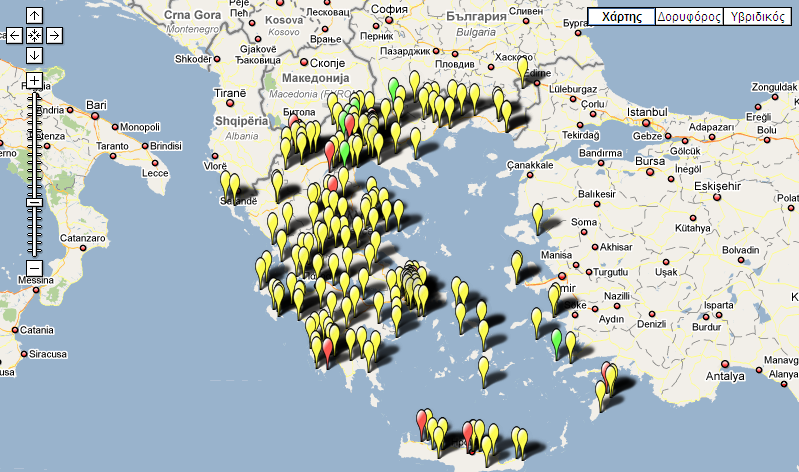Pan the map right with the arrow
799x472 pixels.
[54, 36]
